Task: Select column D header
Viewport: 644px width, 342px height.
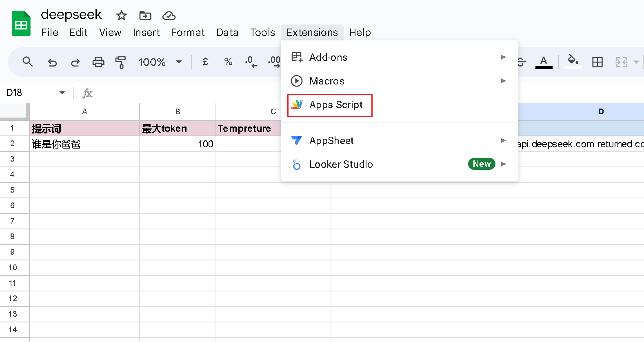Action: point(581,111)
